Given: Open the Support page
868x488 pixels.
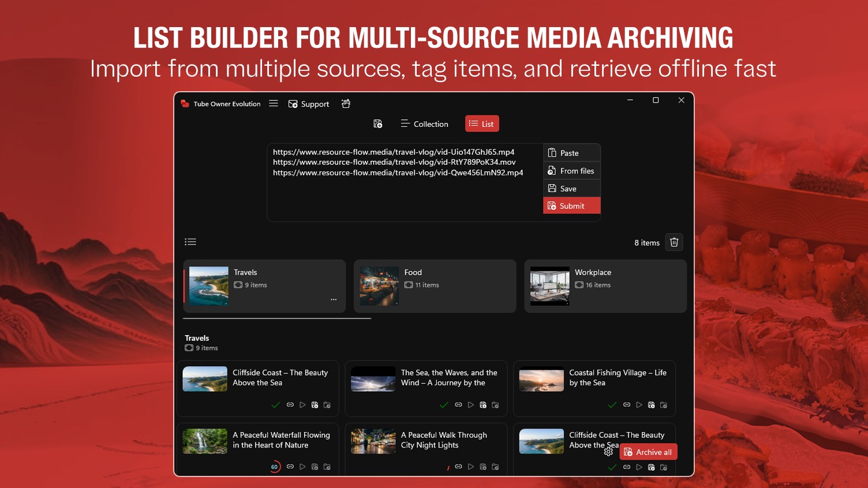Looking at the screenshot, I should [x=309, y=104].
